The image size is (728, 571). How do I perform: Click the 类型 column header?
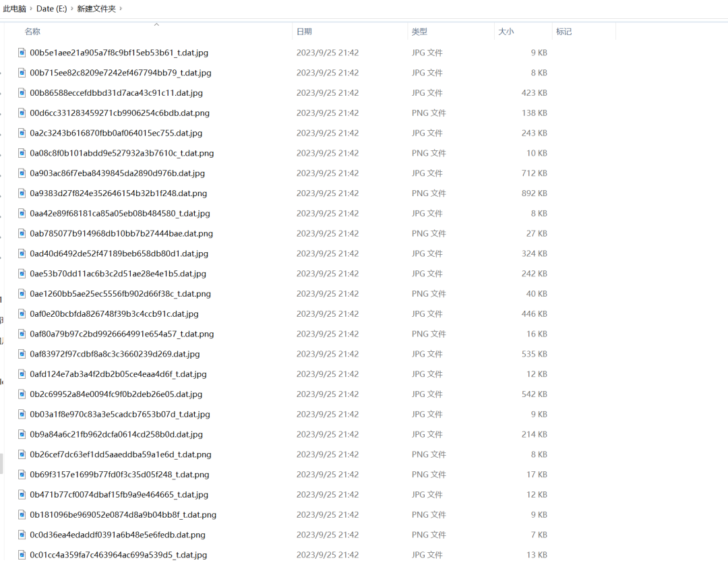pos(419,32)
